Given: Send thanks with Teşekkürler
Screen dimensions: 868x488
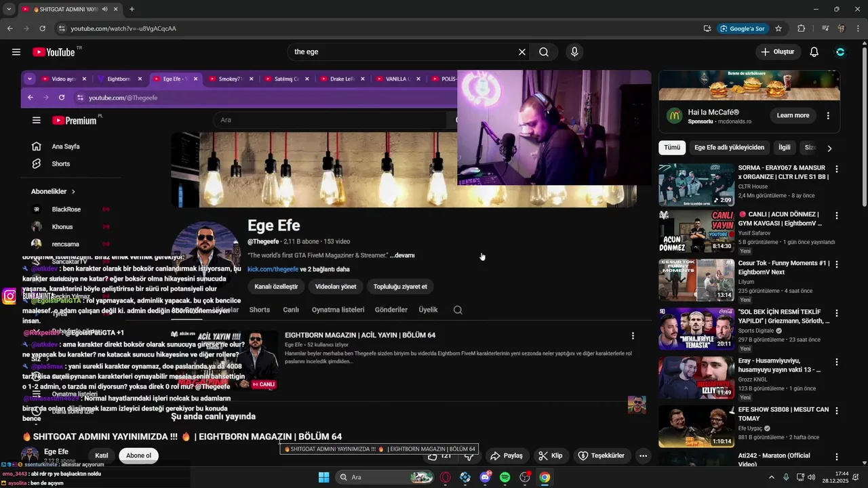Looking at the screenshot, I should click(601, 455).
